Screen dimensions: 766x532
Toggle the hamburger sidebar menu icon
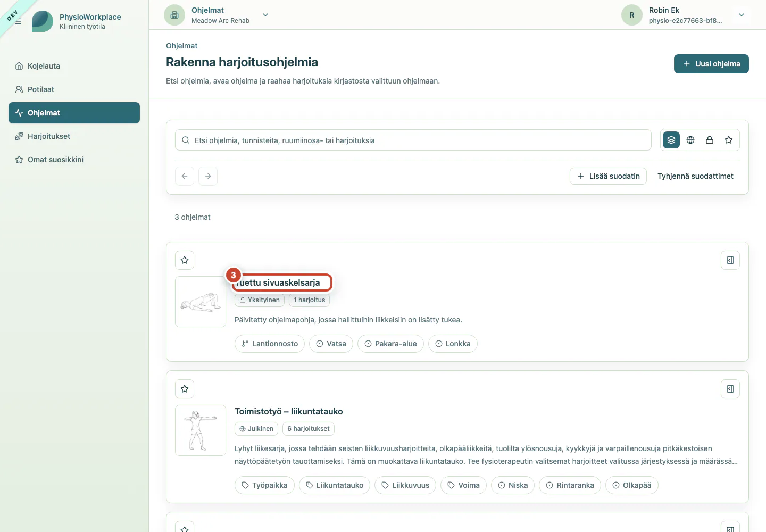(18, 21)
